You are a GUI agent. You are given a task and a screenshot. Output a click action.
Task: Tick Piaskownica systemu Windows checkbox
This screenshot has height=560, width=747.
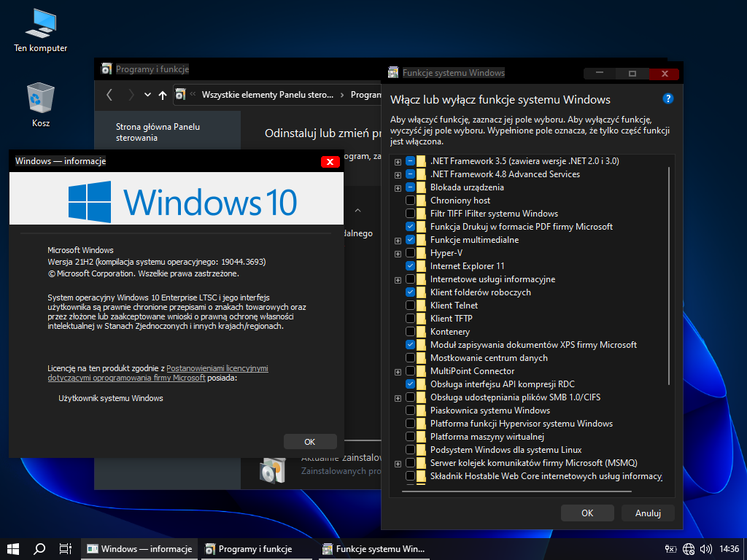click(411, 411)
